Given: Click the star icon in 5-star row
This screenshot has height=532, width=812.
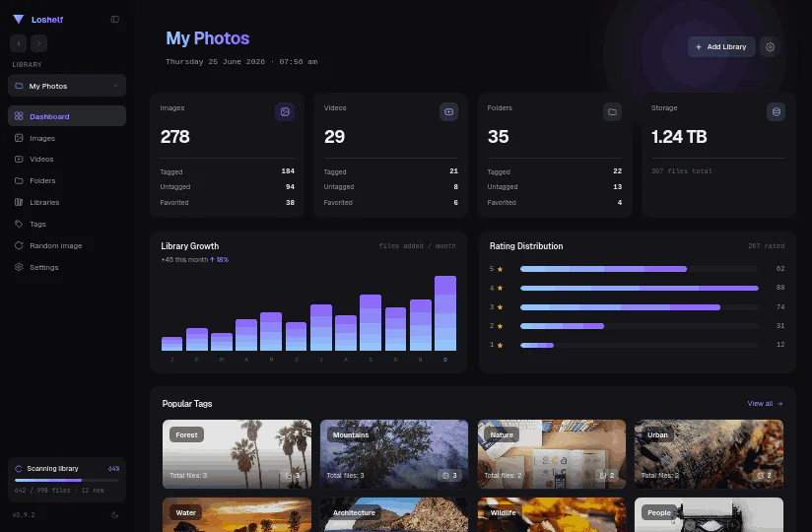Looking at the screenshot, I should [x=500, y=269].
